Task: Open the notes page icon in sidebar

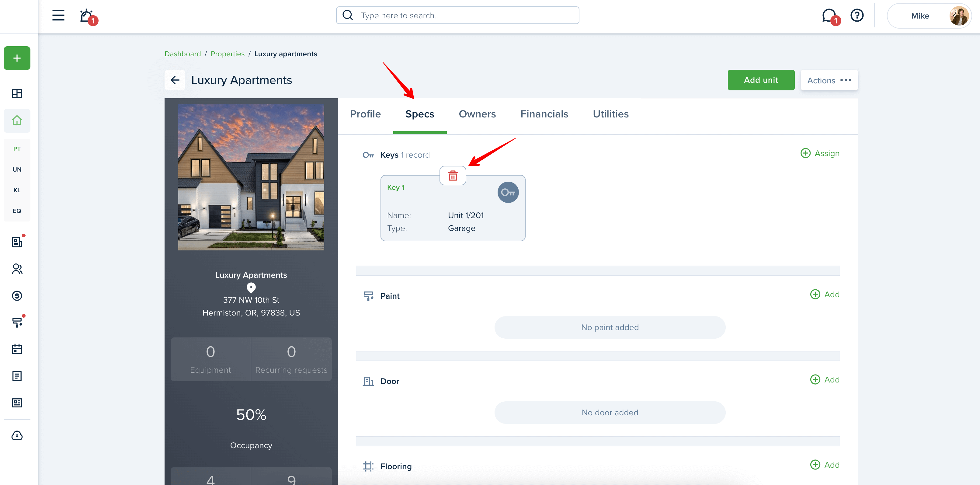Action: pos(17,376)
